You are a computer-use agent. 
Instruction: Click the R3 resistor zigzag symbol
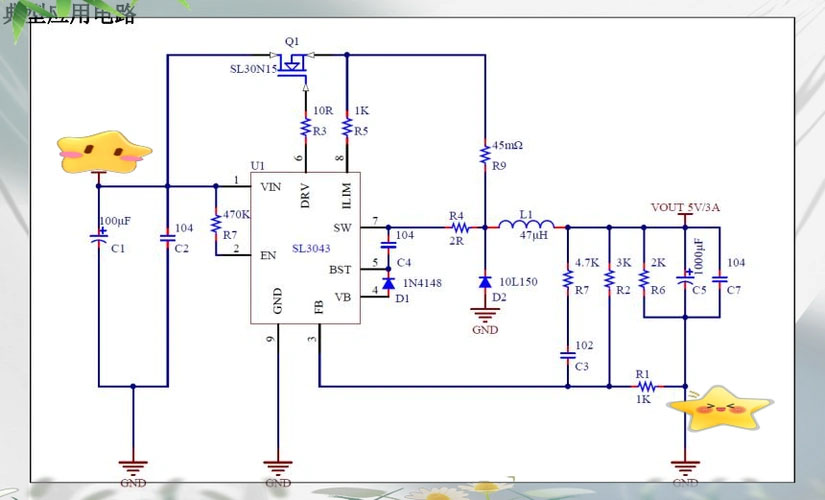click(306, 127)
